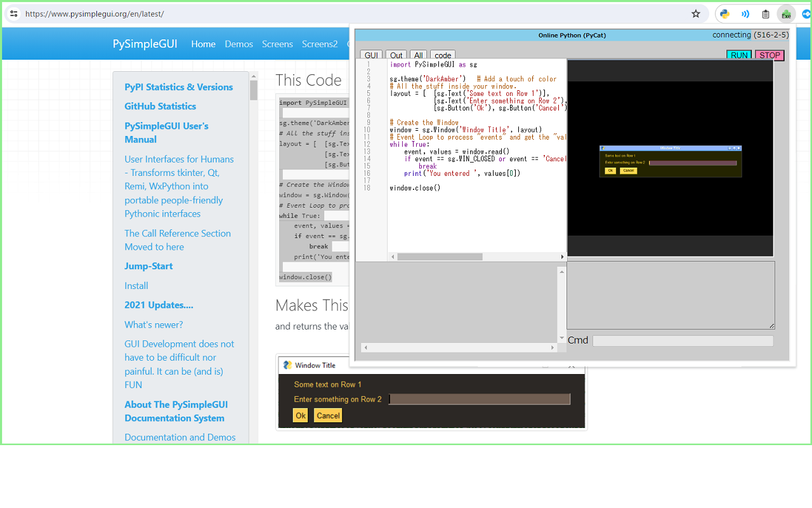Click the Ok button in Window Title dialog
The height and width of the screenshot is (508, 812).
click(x=300, y=415)
